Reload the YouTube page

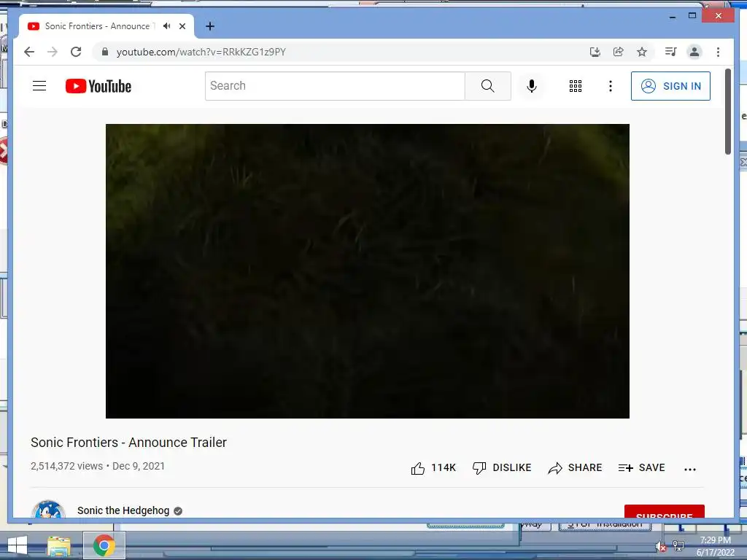76,52
